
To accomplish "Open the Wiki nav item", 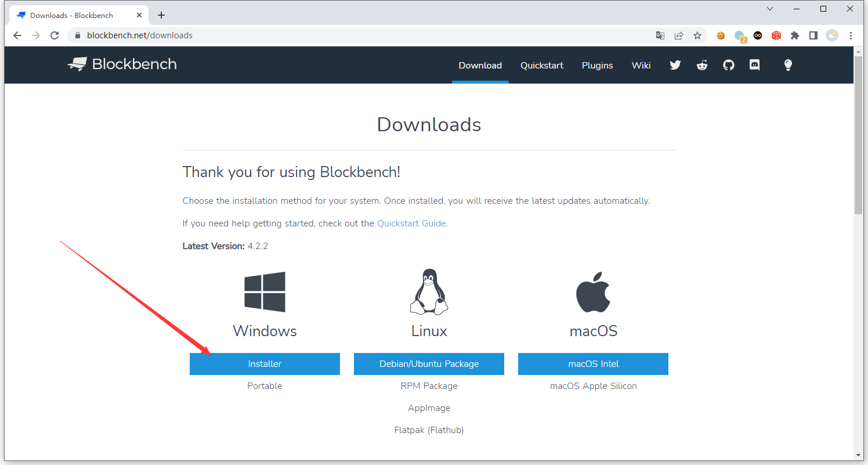I will (641, 65).
